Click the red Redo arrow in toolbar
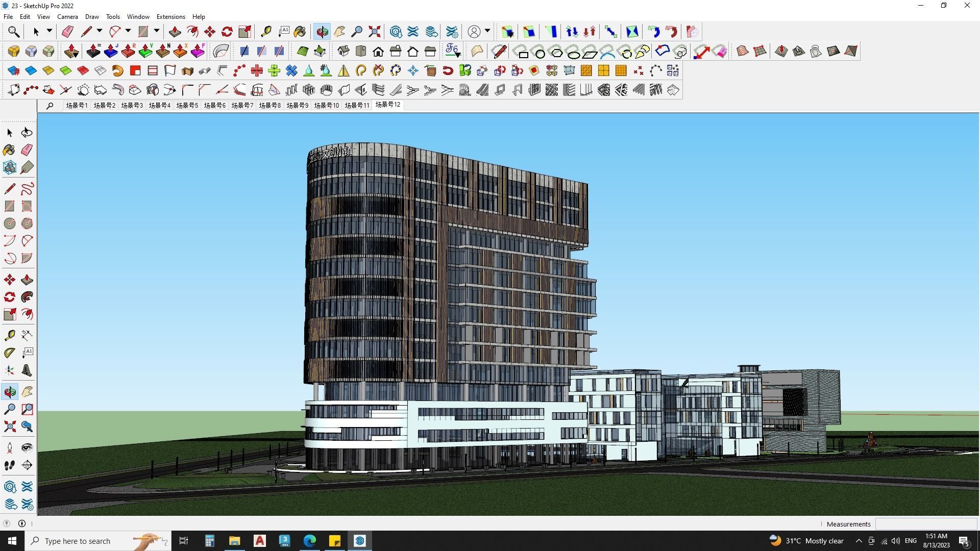The height and width of the screenshot is (551, 980). [671, 32]
